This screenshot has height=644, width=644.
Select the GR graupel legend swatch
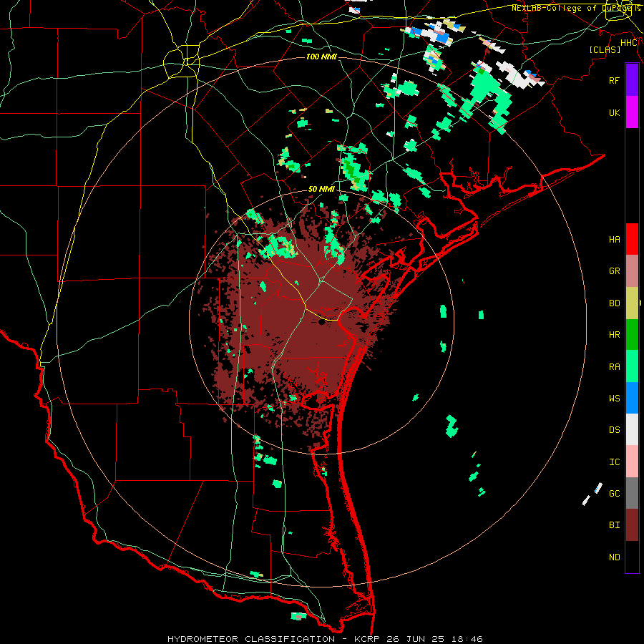632,271
